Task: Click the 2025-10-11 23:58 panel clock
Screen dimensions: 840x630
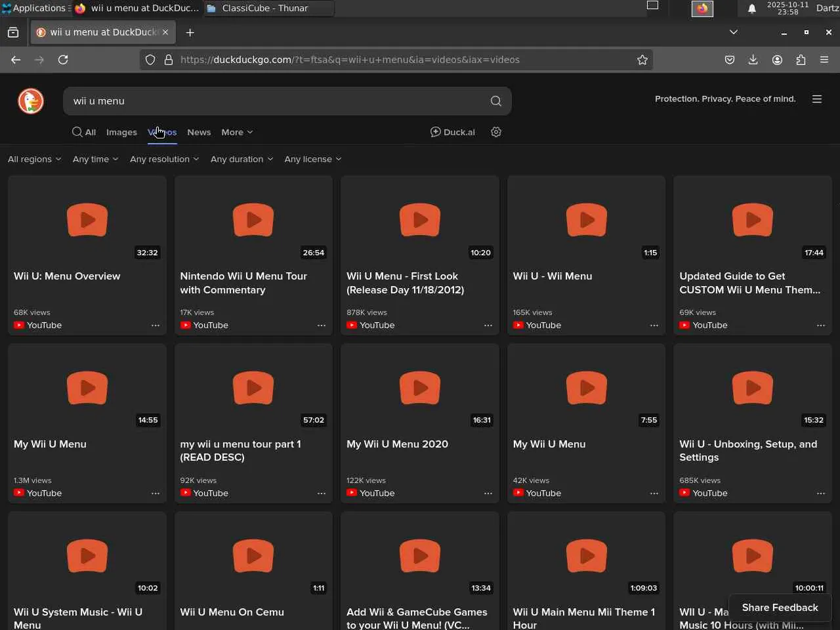Action: (787, 9)
